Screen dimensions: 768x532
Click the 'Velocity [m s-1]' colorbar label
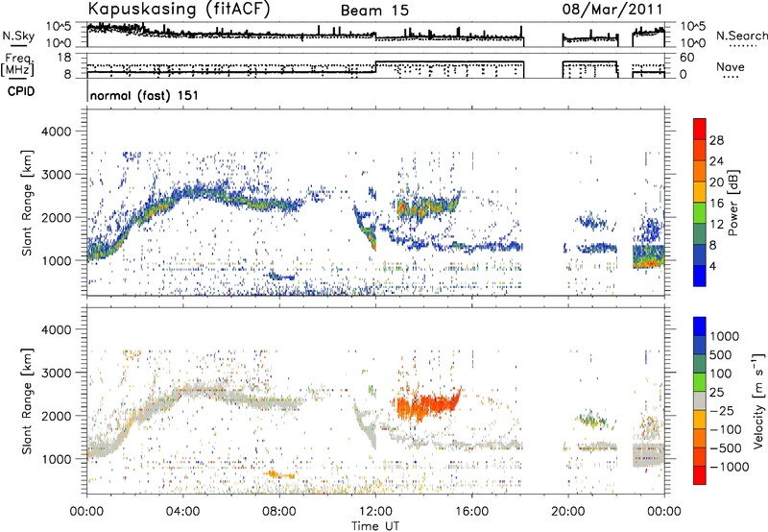click(758, 400)
